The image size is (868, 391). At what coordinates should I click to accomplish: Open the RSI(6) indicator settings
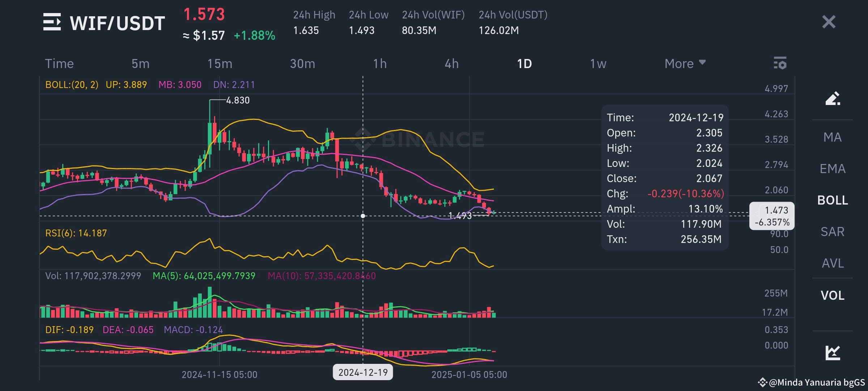click(76, 233)
